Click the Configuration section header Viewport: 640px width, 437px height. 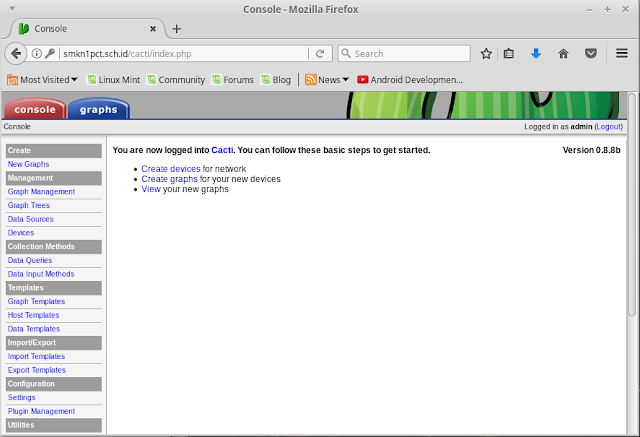tap(54, 384)
